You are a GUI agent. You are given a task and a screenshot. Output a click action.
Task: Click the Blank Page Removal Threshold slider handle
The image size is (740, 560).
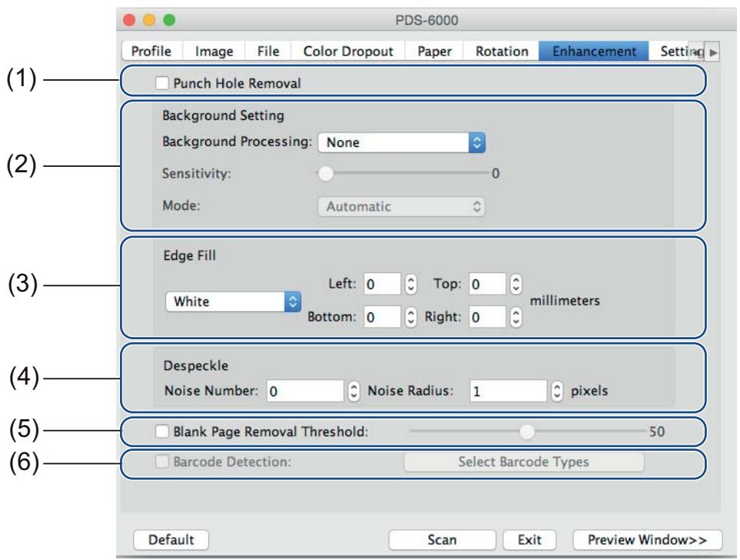click(527, 432)
